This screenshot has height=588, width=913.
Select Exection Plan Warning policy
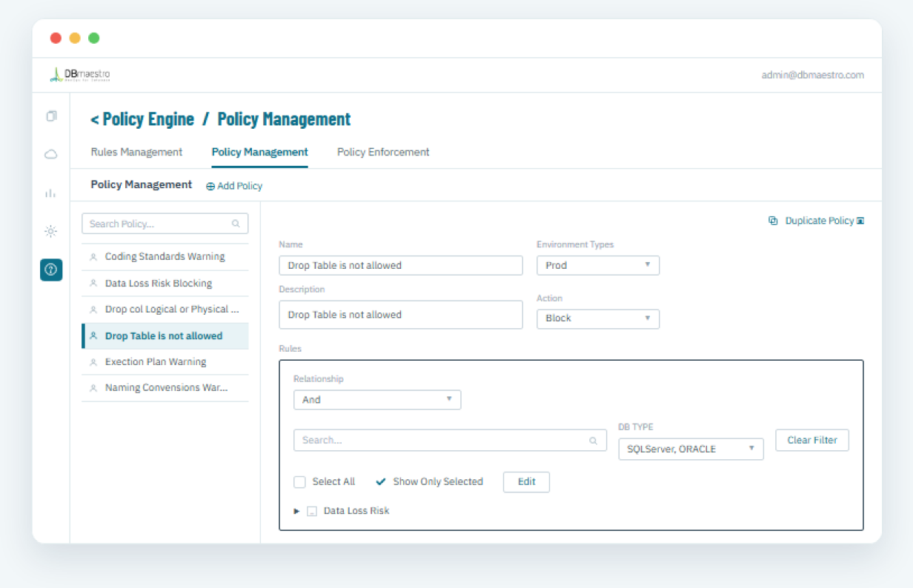(x=165, y=362)
